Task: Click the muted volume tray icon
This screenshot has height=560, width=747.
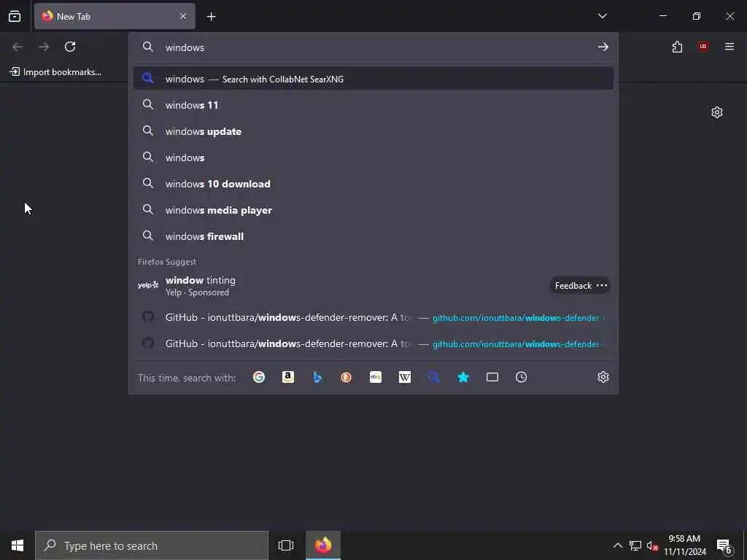Action: [652, 545]
